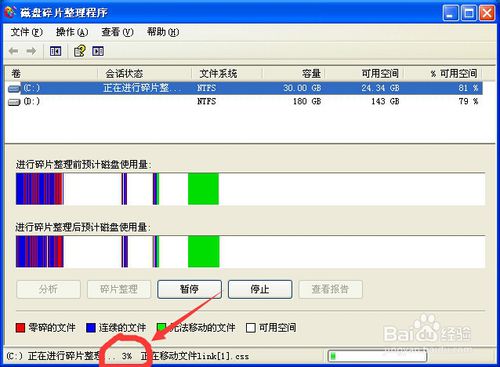The height and width of the screenshot is (367, 500).
Task: Click the action pane toolbar icon
Action: [98, 51]
